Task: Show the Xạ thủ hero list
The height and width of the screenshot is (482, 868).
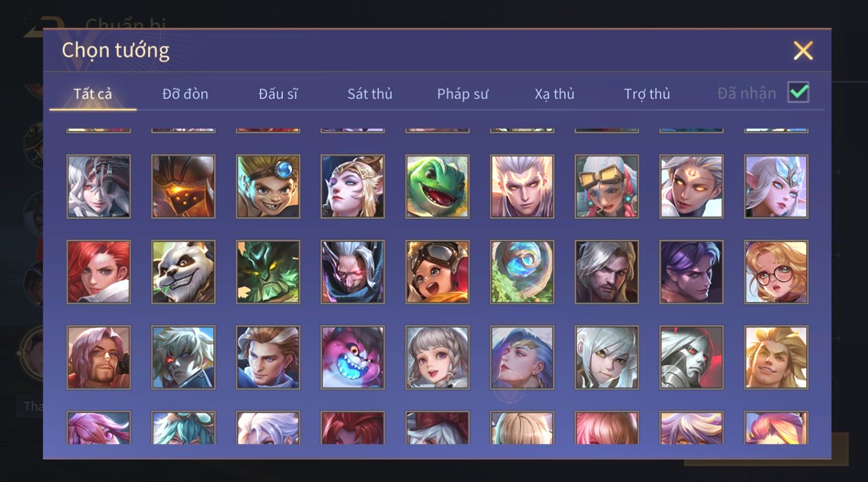Action: click(554, 93)
